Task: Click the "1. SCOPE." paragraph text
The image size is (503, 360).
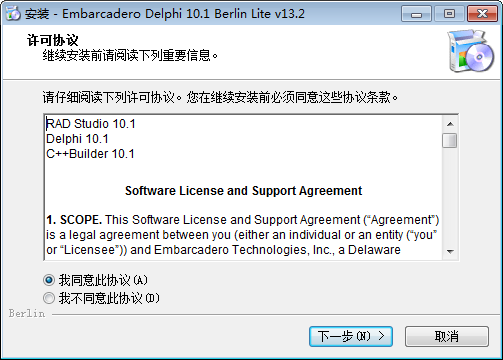Action: coord(243,235)
